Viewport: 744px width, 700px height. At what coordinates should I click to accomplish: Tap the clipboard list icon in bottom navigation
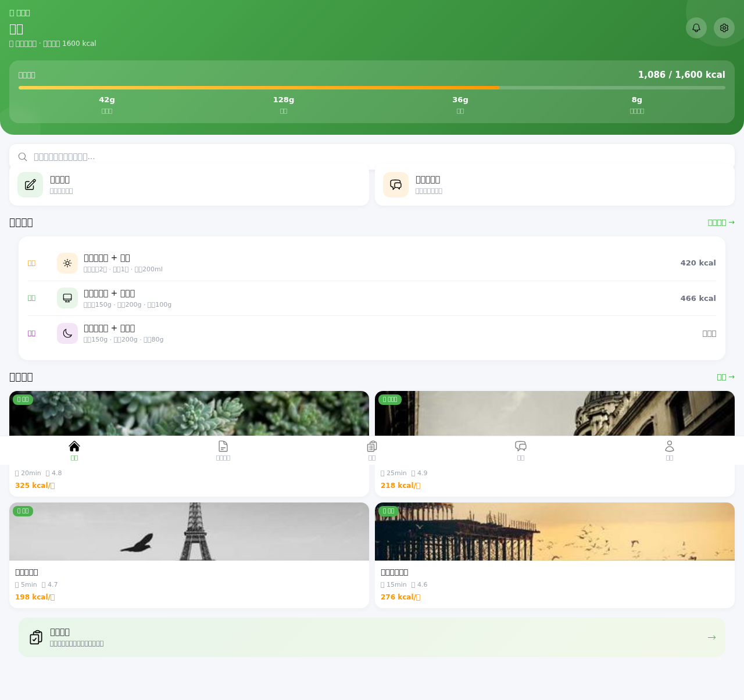[x=372, y=446]
